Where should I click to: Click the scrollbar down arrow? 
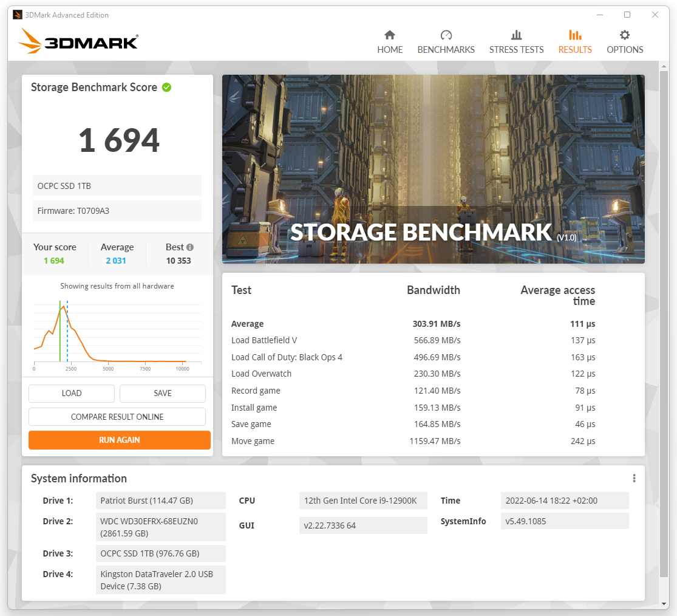[x=664, y=604]
